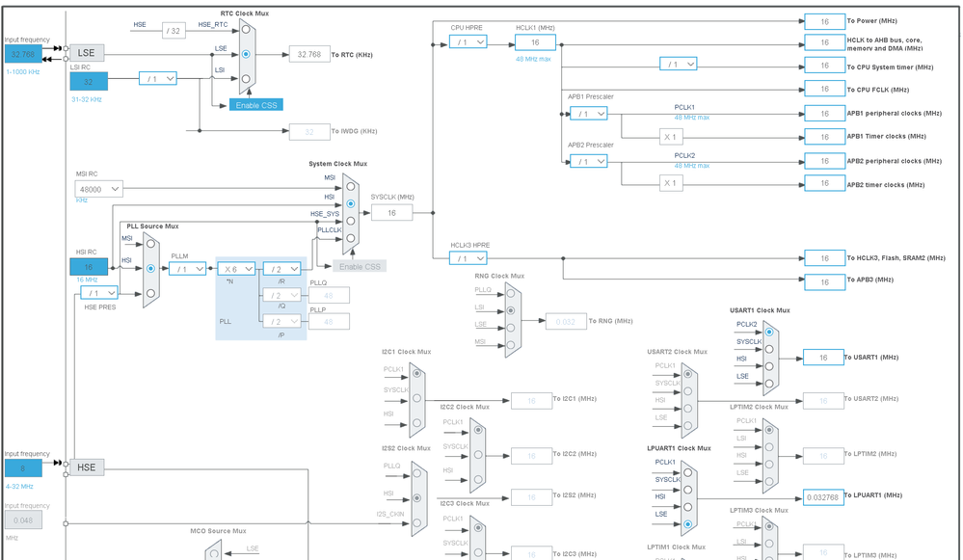The height and width of the screenshot is (560, 963).
Task: Select LSE input on RTC Clock Mux
Action: (246, 54)
